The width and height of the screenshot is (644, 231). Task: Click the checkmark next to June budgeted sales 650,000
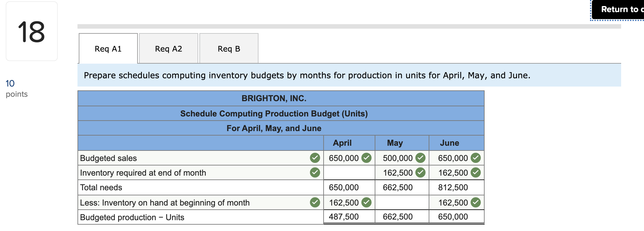pos(476,158)
